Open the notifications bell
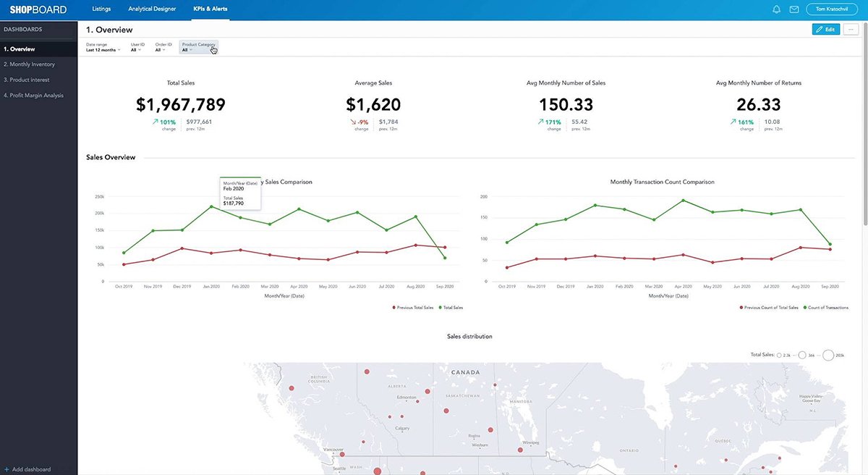Screen dimensions: 868x475 (775, 9)
